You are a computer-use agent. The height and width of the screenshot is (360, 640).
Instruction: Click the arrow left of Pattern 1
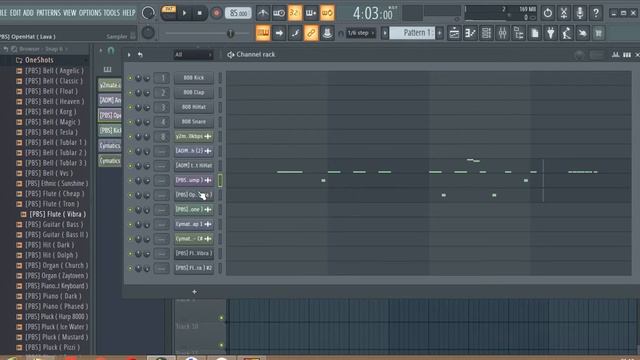tap(385, 33)
